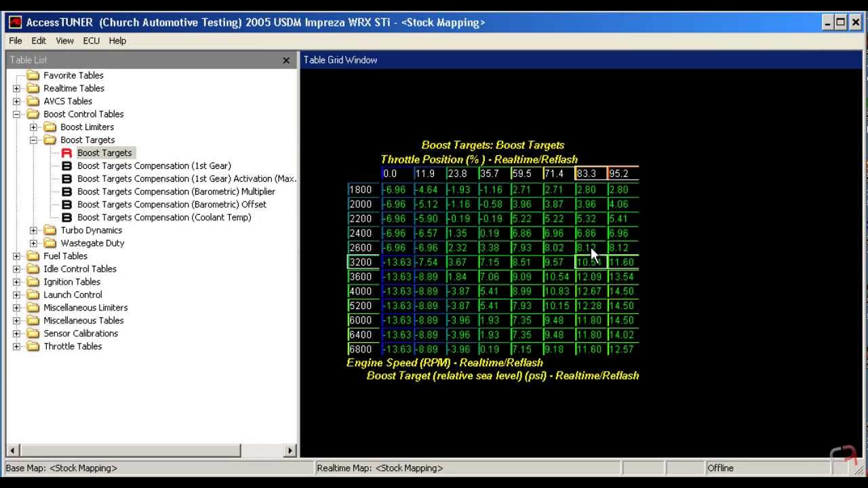Open the View menu
Image resolution: width=868 pixels, height=488 pixels.
[64, 41]
